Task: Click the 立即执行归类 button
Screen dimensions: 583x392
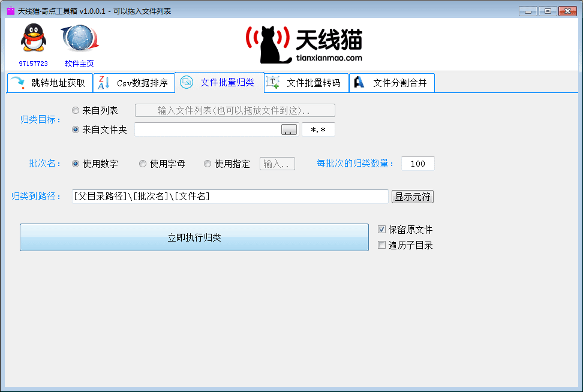Action: pos(194,237)
